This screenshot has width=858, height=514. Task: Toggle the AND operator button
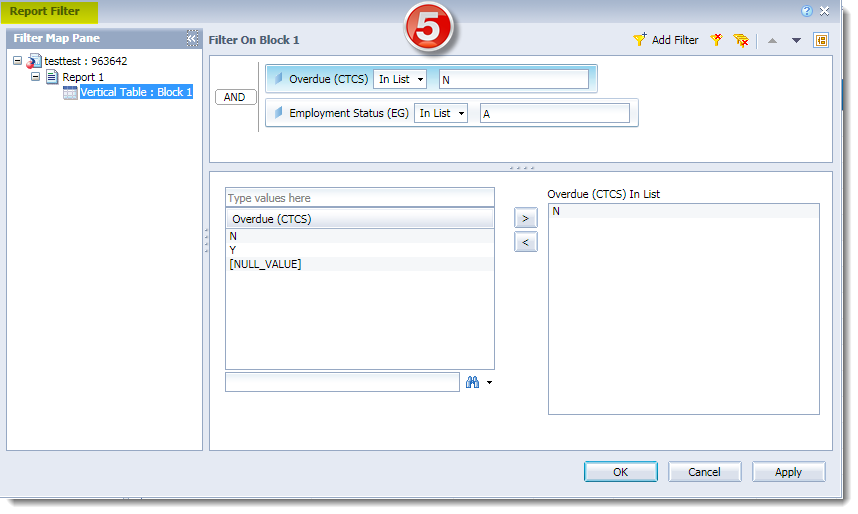235,97
